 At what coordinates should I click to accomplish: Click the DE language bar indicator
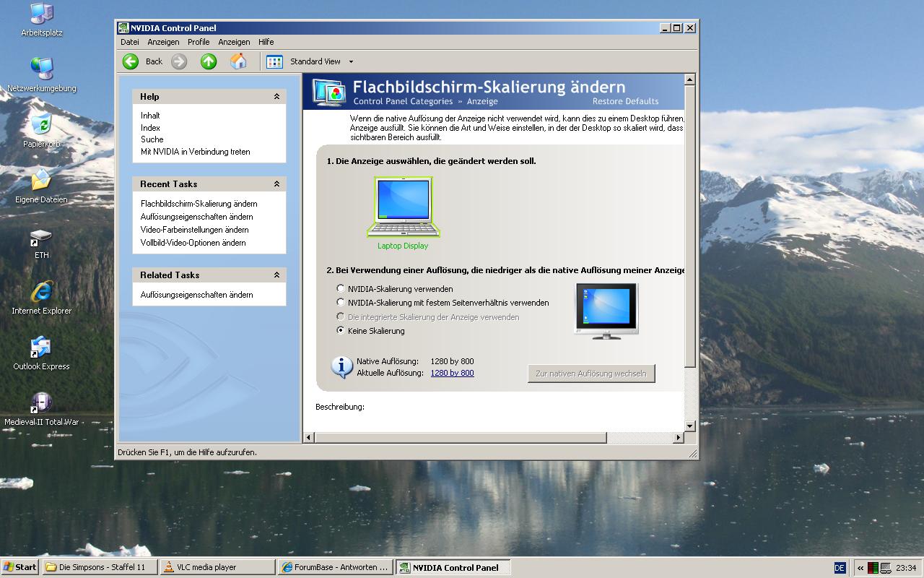pos(840,567)
